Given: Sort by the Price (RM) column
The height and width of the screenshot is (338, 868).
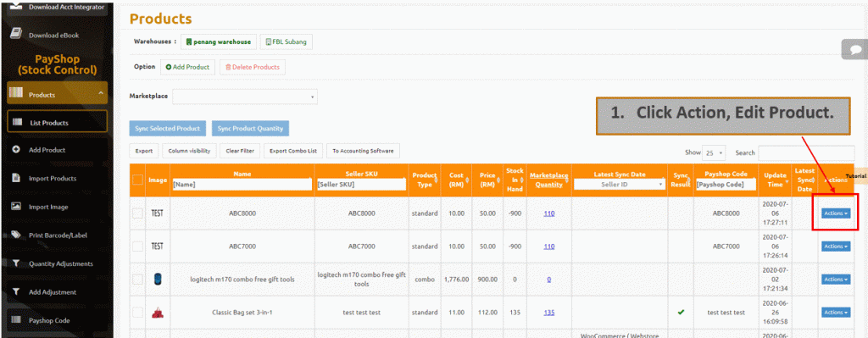Looking at the screenshot, I should [x=487, y=180].
